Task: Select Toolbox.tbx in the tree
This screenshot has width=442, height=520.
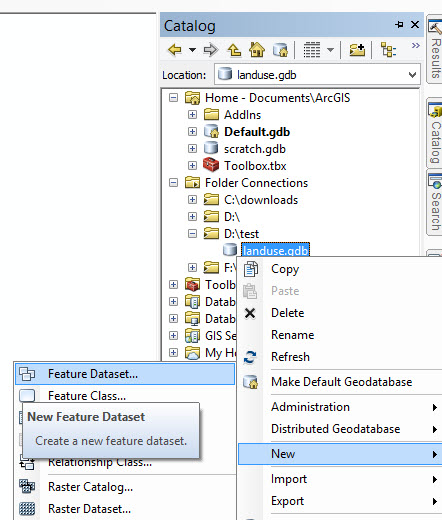Action: (255, 166)
